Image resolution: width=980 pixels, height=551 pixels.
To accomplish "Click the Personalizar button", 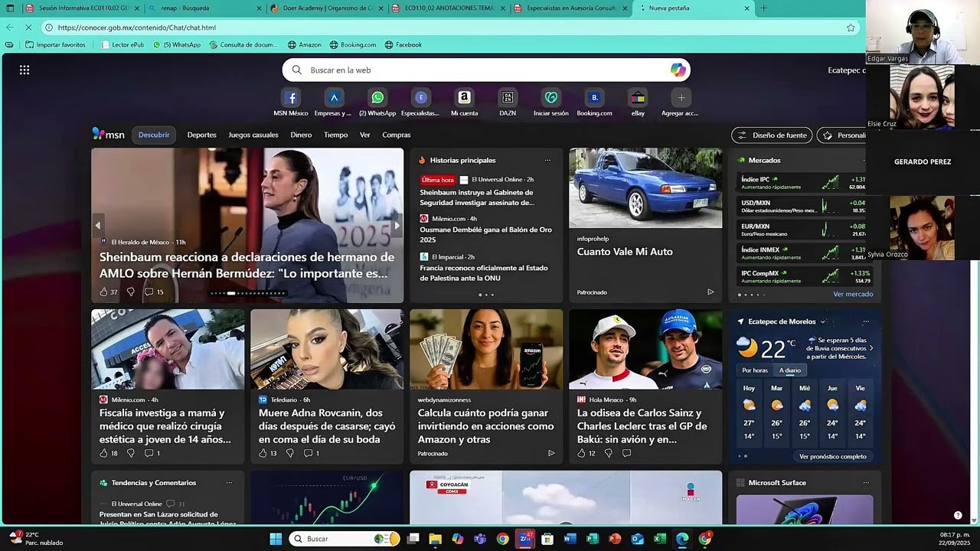I will click(842, 135).
